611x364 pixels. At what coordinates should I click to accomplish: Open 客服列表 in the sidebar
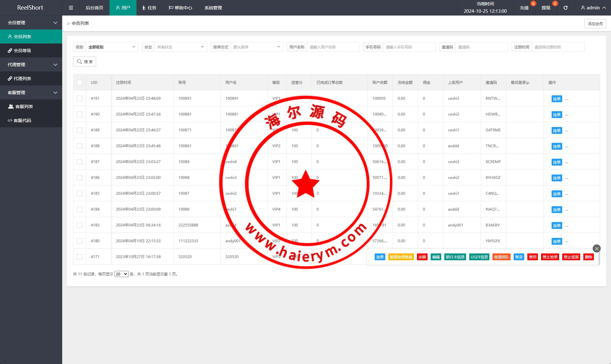tap(24, 107)
